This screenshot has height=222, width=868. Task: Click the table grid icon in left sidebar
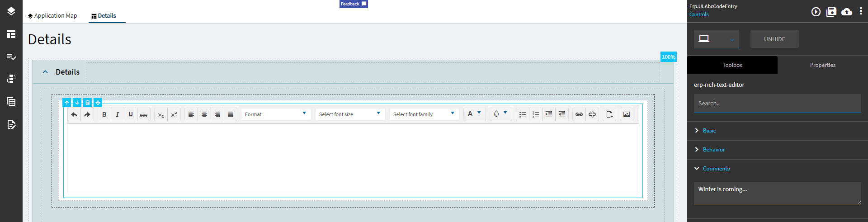click(x=11, y=102)
